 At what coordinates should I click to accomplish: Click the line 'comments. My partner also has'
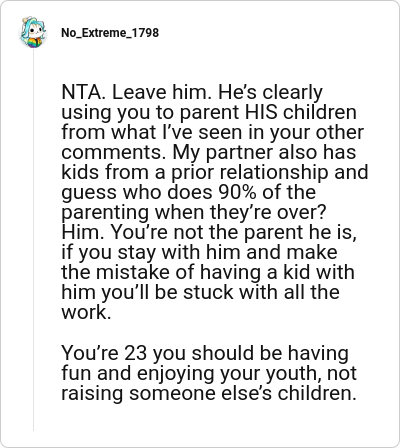pyautogui.click(x=209, y=152)
